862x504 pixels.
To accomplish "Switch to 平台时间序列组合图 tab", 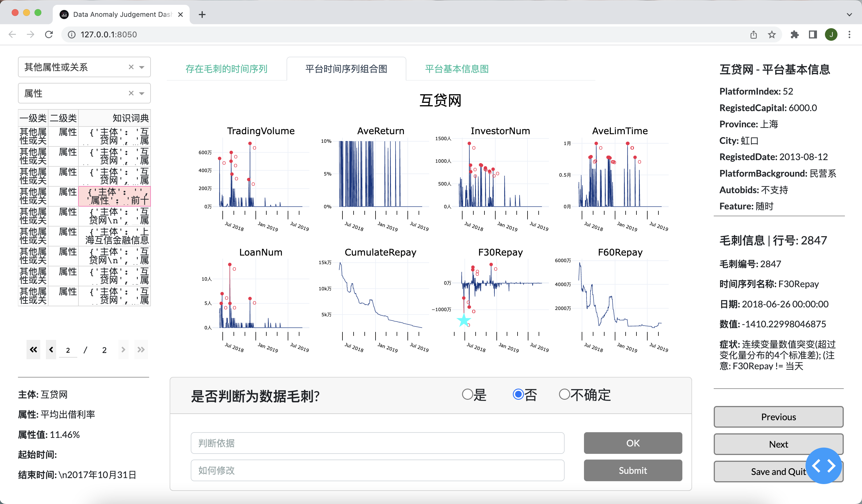I will pyautogui.click(x=346, y=69).
